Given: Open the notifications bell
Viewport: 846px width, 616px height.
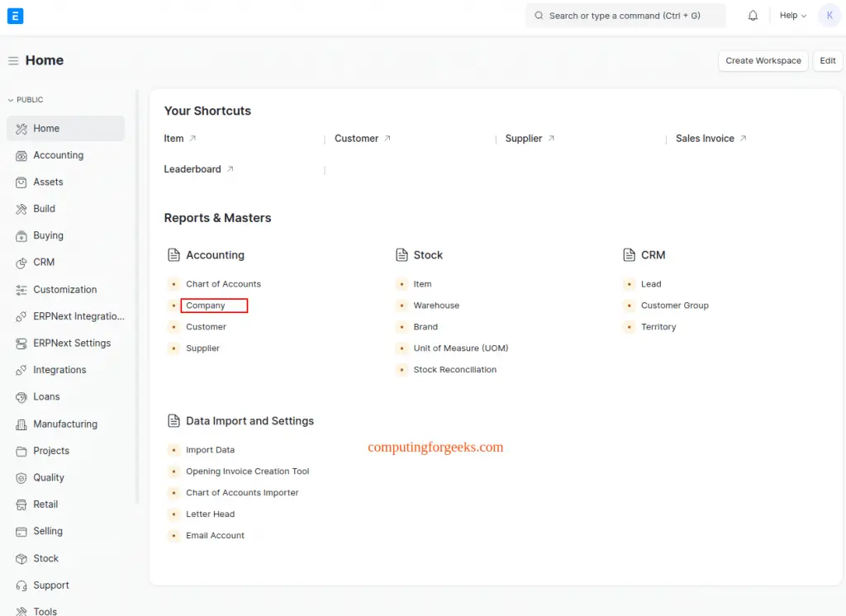Looking at the screenshot, I should click(x=753, y=16).
